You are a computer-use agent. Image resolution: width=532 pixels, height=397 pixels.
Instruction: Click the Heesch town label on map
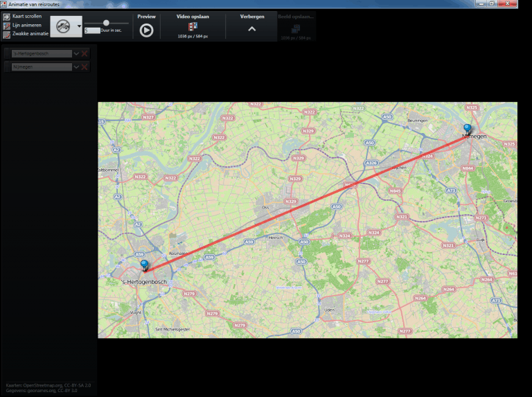[276, 238]
